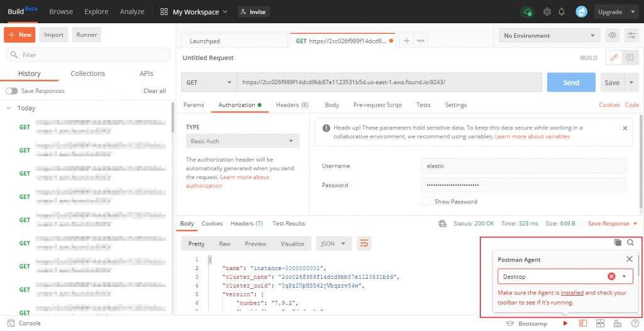Click the network globe icon
Viewport: 644px width, 331px height.
point(442,224)
